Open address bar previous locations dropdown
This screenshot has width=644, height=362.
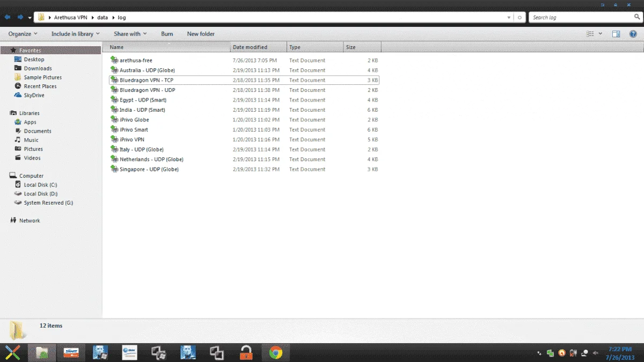click(509, 18)
